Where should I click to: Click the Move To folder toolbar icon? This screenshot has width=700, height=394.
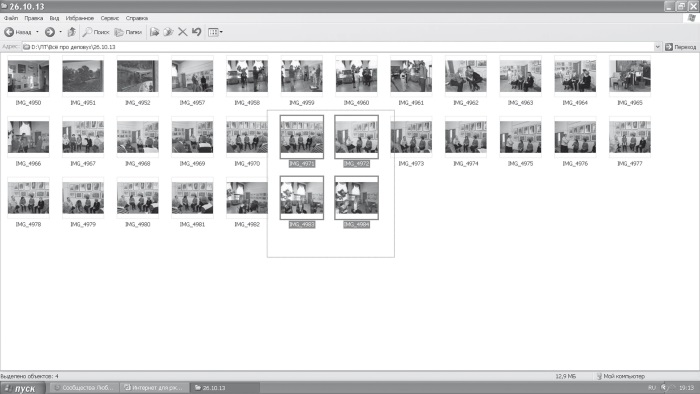click(x=154, y=32)
